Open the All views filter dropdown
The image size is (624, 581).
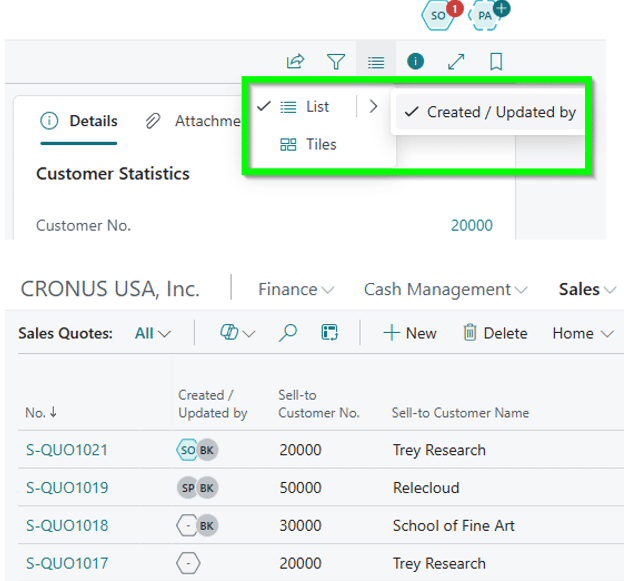(x=152, y=333)
